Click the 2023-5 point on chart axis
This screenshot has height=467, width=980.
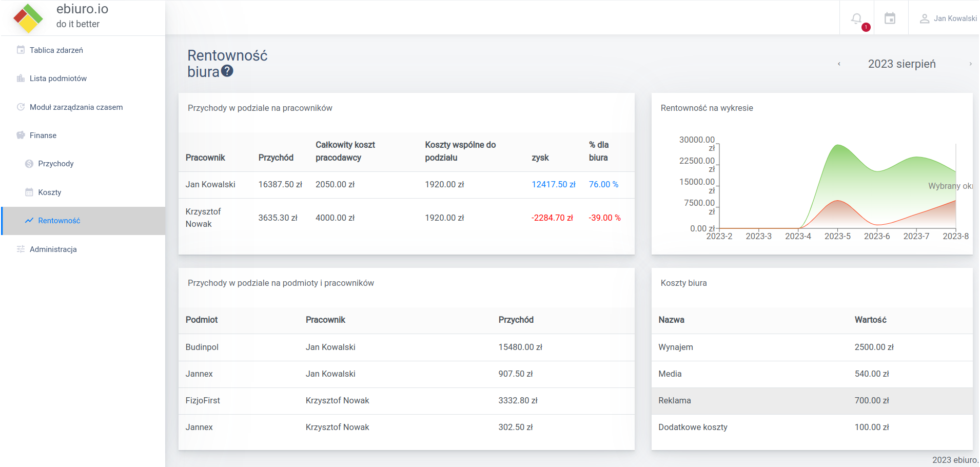tap(837, 236)
